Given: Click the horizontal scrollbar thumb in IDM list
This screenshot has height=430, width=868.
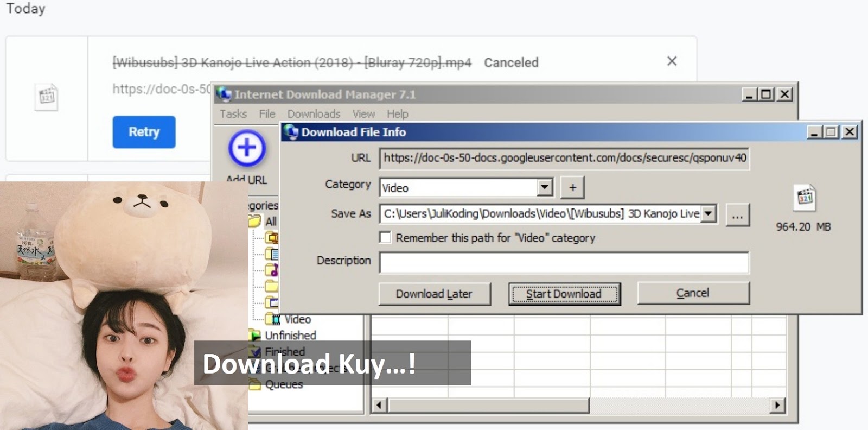Looking at the screenshot, I should 488,405.
